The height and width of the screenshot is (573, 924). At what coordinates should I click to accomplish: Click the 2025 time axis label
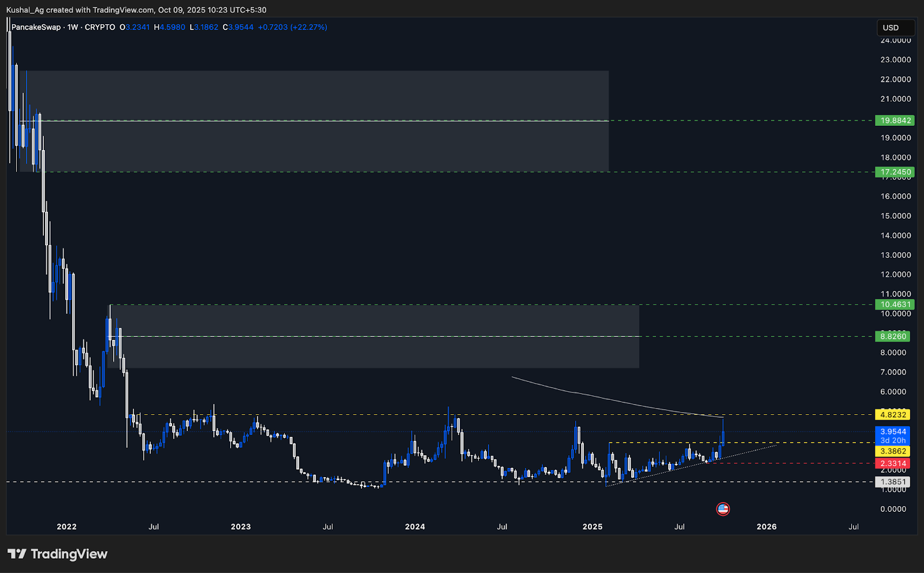coord(593,527)
